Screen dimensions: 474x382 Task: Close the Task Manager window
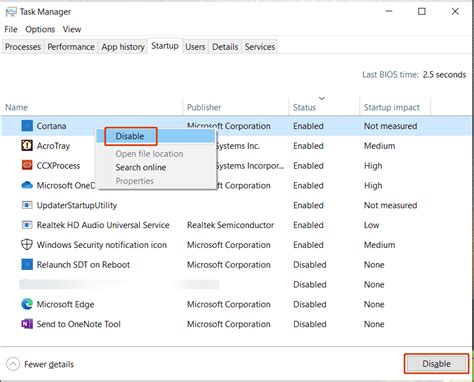(455, 11)
